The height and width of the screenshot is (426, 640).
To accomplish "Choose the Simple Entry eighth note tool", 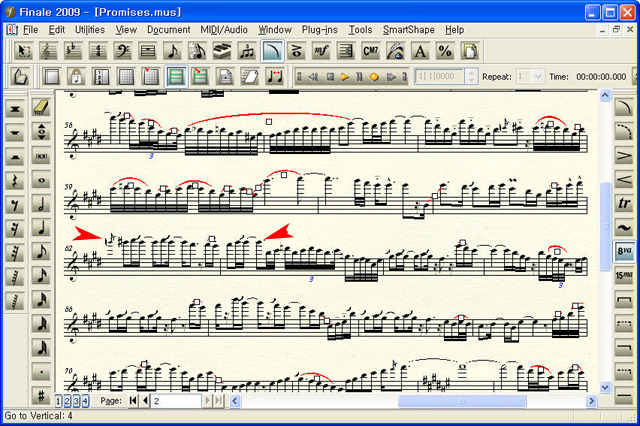I will pos(173,51).
